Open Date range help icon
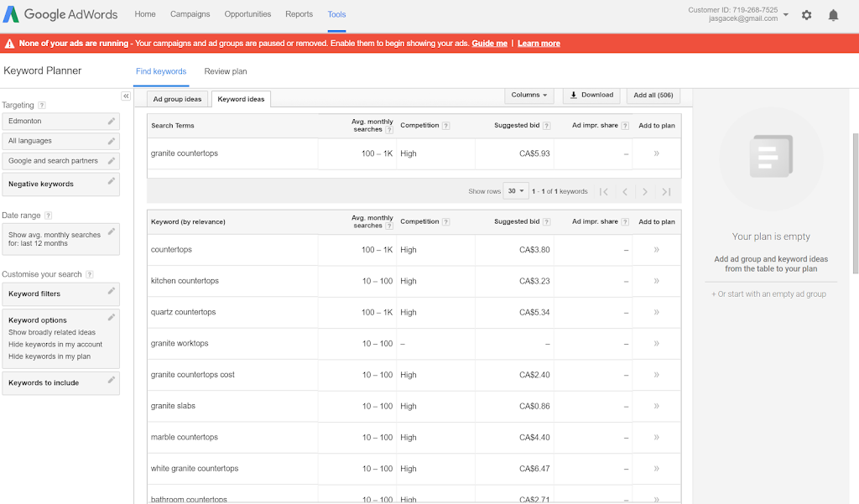Screen dimensions: 859x504 pyautogui.click(x=48, y=216)
